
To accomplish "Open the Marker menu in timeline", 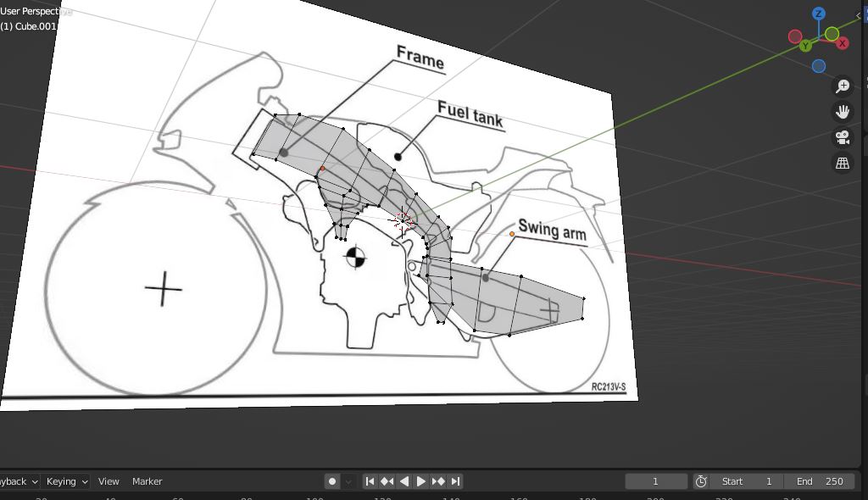I will [x=147, y=481].
